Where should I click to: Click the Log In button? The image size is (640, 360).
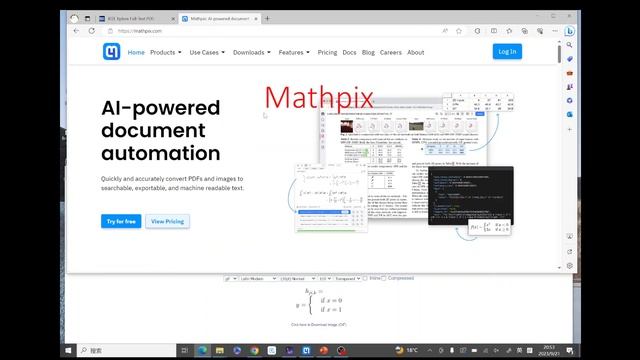tap(507, 51)
